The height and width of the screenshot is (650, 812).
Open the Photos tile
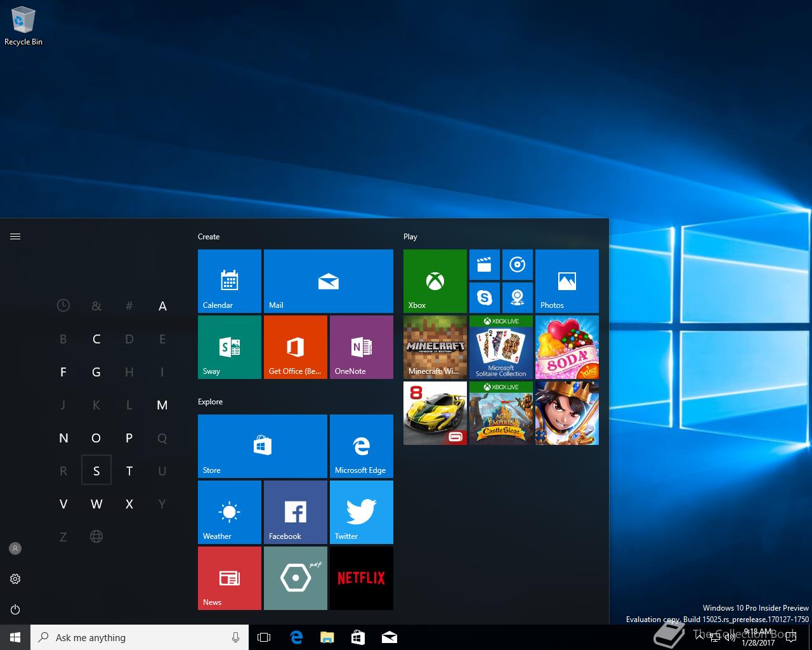coord(567,281)
